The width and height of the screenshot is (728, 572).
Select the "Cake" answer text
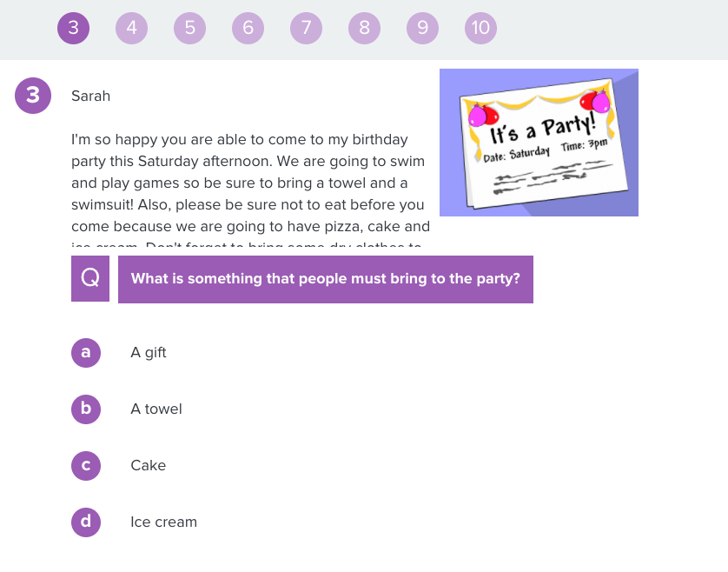click(x=148, y=465)
